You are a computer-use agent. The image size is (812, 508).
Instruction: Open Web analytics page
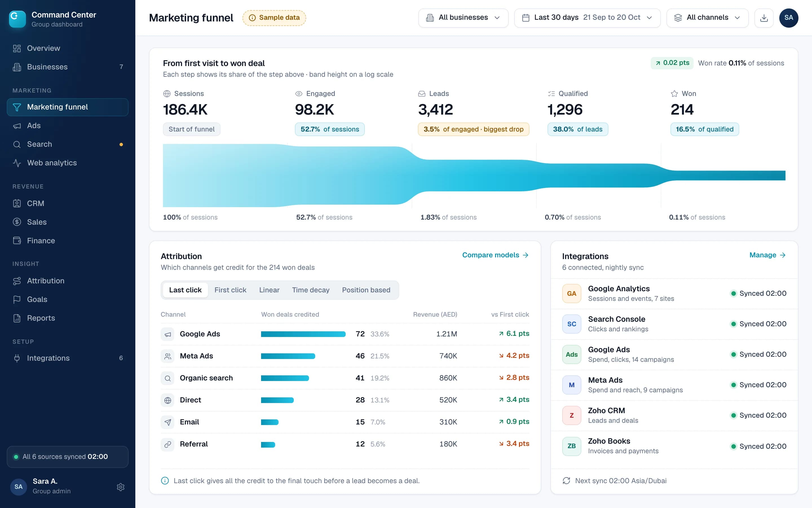tap(67, 163)
